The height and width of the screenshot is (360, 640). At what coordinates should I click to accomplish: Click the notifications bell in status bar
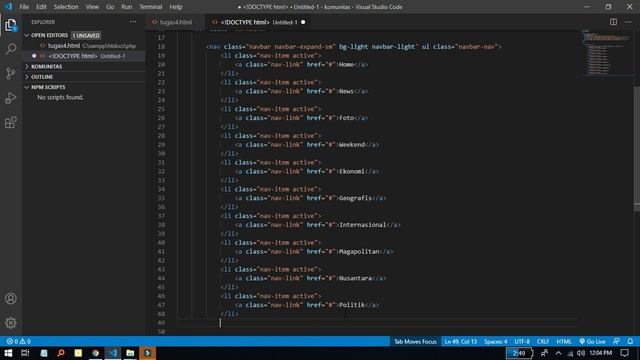[x=630, y=342]
